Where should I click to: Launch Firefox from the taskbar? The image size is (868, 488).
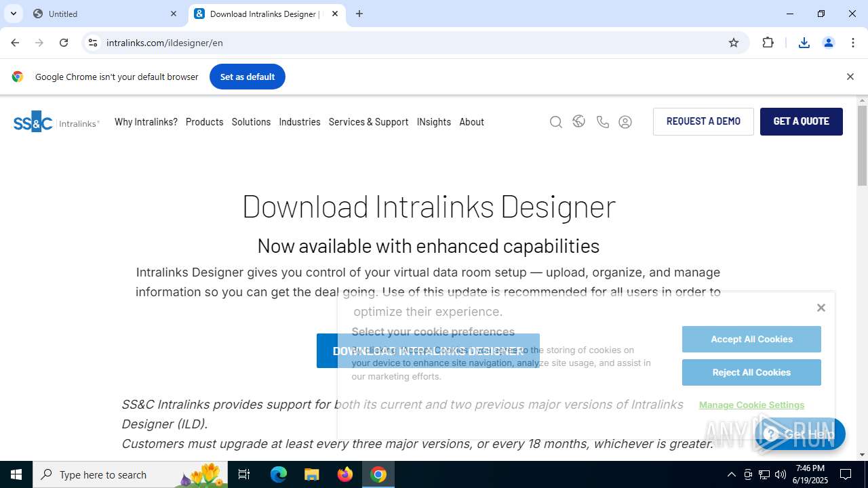click(345, 474)
